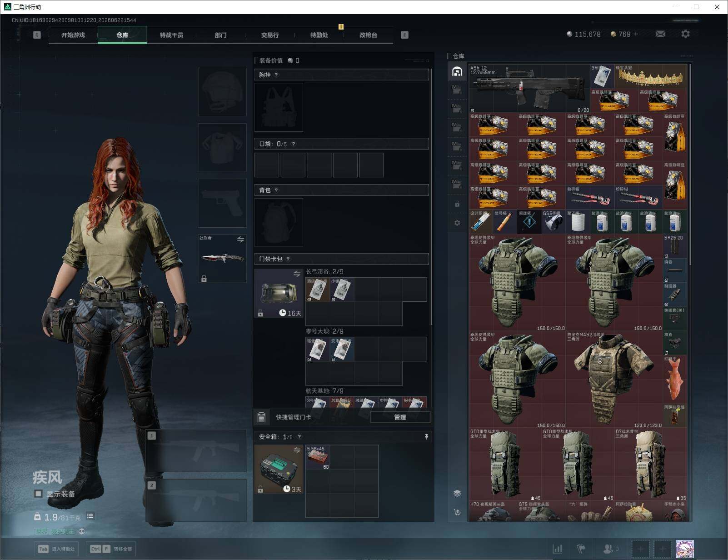Click the locked stash page padlock
728x560 pixels.
[457, 204]
